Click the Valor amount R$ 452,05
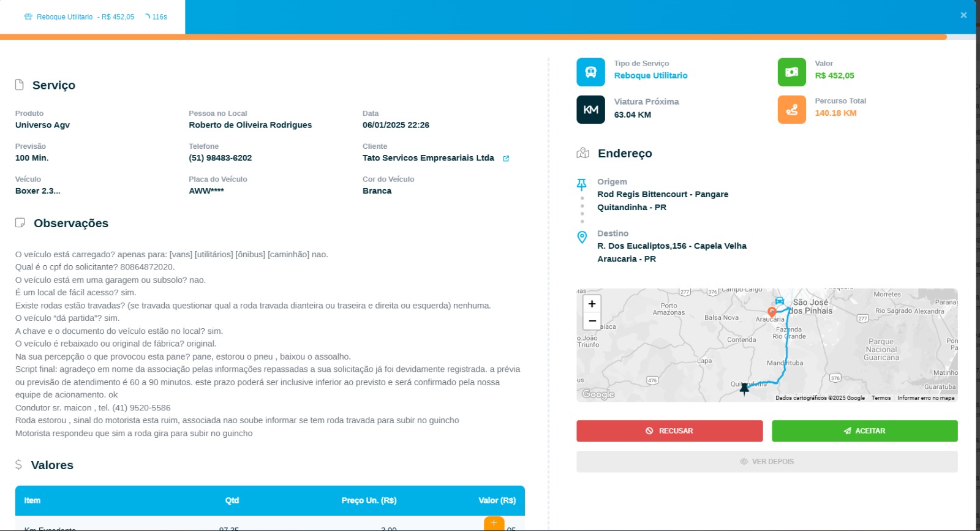 (834, 76)
